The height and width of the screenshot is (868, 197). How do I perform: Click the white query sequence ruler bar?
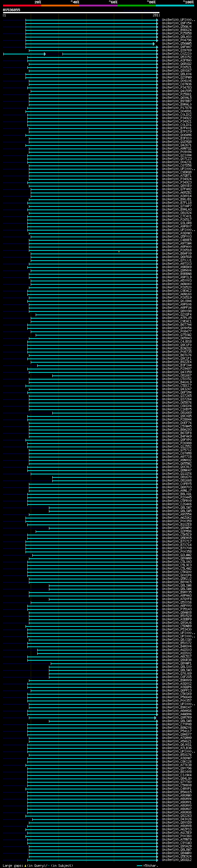pyautogui.click(x=81, y=12)
